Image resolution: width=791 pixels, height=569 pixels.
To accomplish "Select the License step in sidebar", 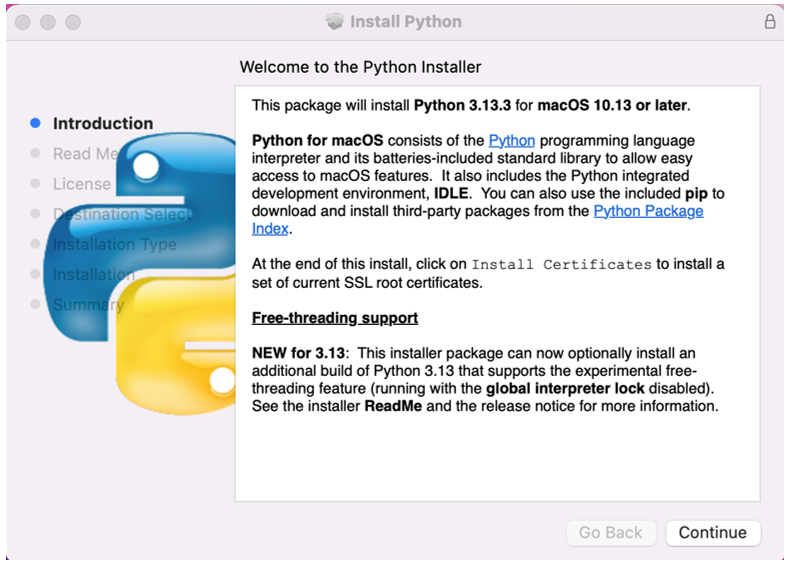I will pyautogui.click(x=82, y=184).
